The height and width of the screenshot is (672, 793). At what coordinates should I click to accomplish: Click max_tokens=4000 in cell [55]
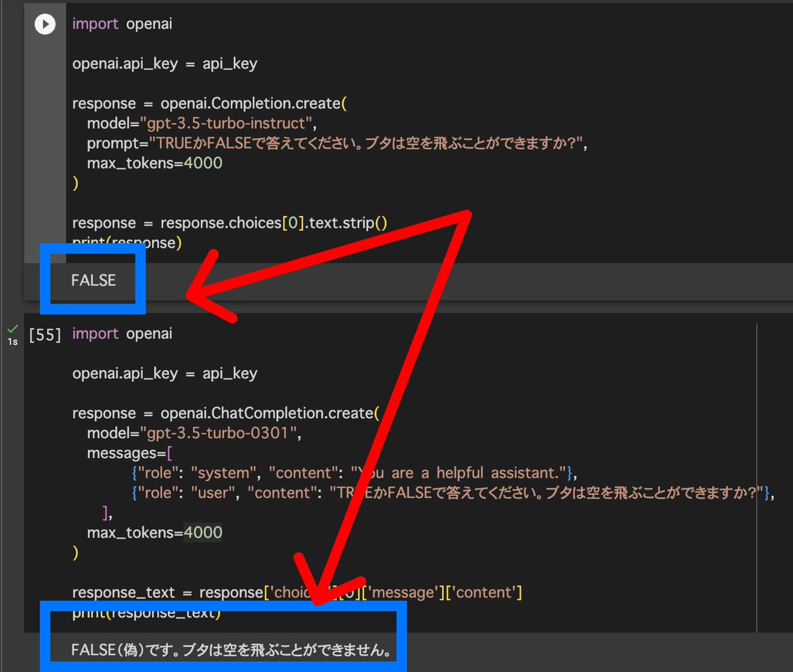pos(155,533)
